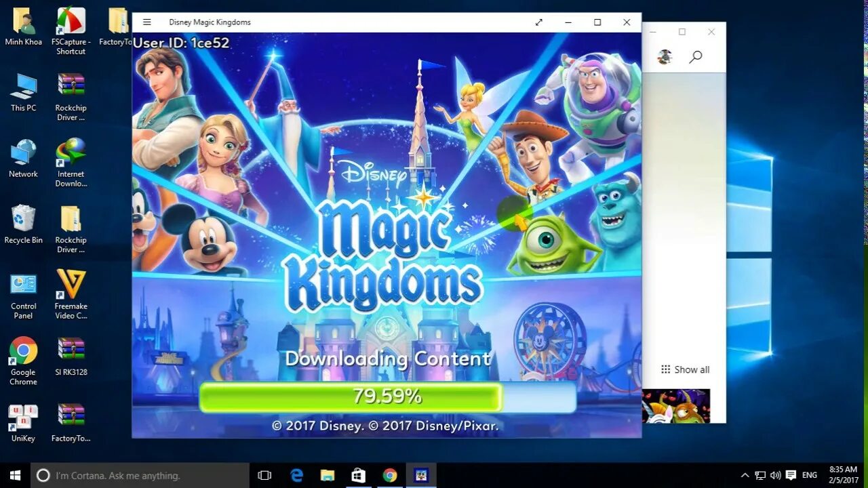The width and height of the screenshot is (868, 488).
Task: Select the Rockchip Driver folder icon
Action: click(x=71, y=229)
